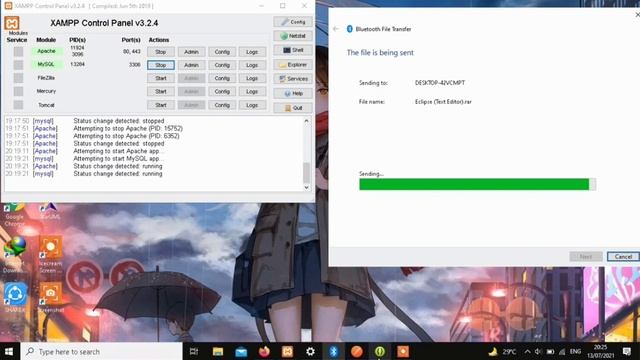Stop the Apache module
Image resolution: width=640 pixels, height=360 pixels.
pos(161,52)
